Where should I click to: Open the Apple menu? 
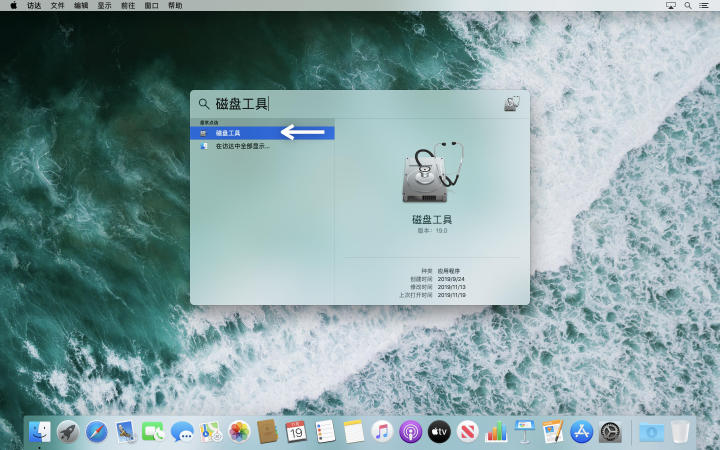[13, 6]
